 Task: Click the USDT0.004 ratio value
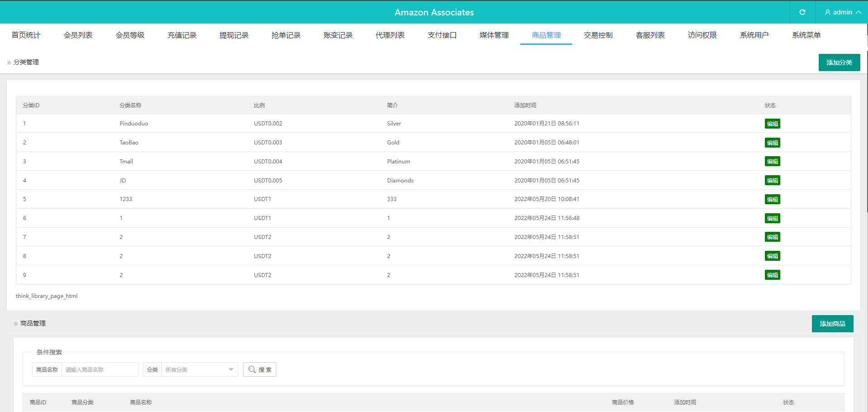(268, 161)
